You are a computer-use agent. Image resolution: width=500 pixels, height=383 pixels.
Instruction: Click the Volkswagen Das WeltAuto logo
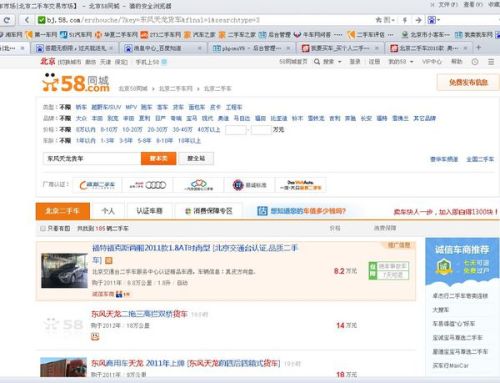tap(300, 185)
